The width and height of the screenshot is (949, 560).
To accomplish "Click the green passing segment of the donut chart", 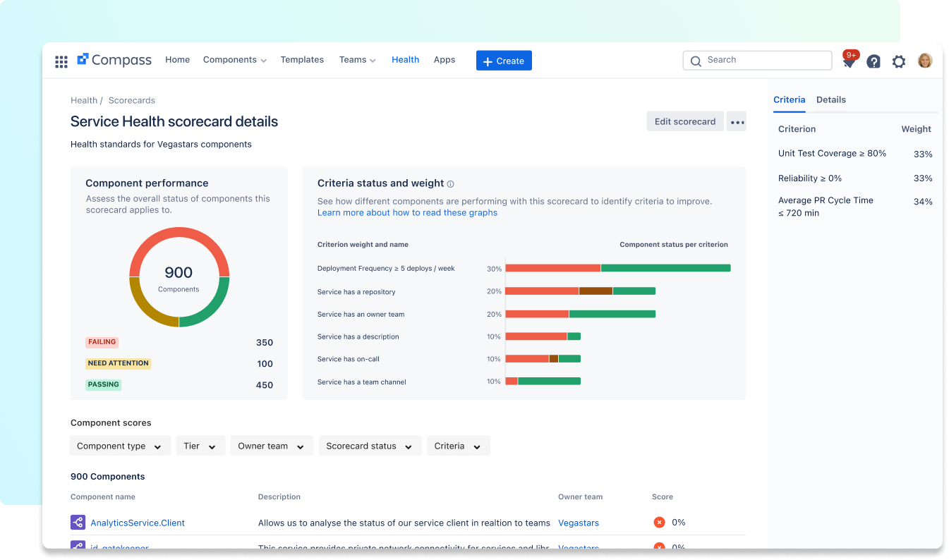I will coord(213,308).
